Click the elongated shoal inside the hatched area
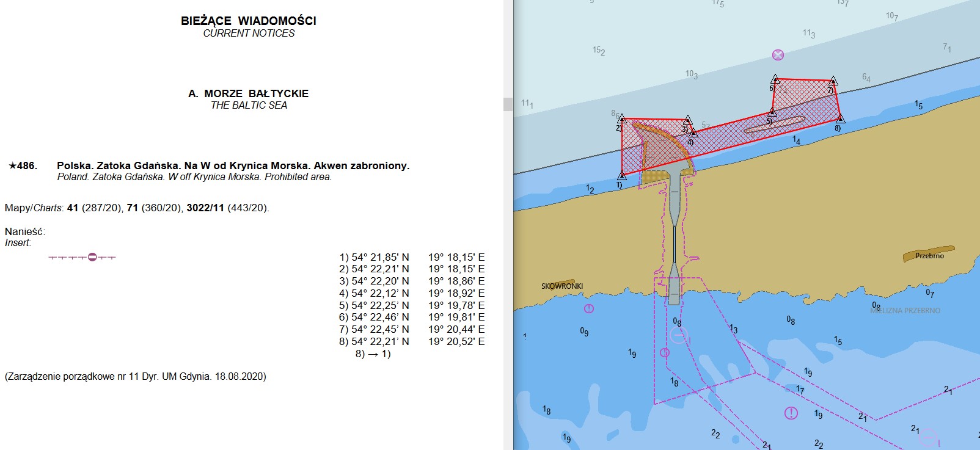This screenshot has width=980, height=450. (774, 125)
